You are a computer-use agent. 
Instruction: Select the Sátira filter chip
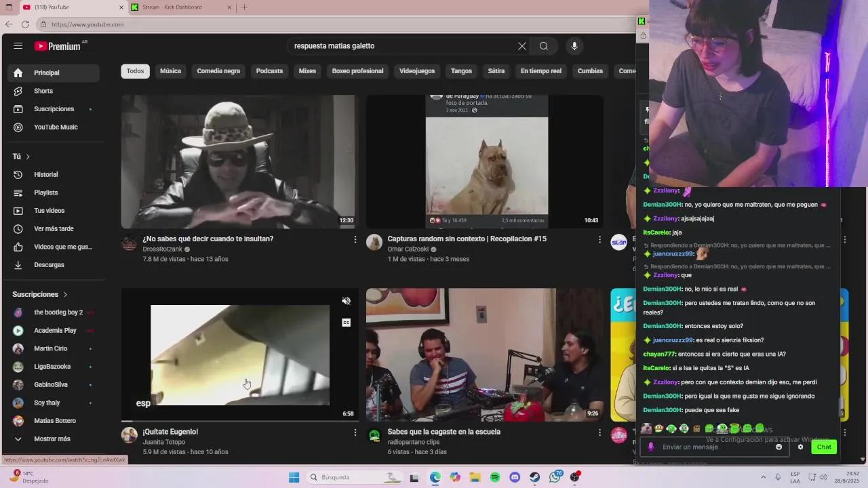click(x=496, y=71)
